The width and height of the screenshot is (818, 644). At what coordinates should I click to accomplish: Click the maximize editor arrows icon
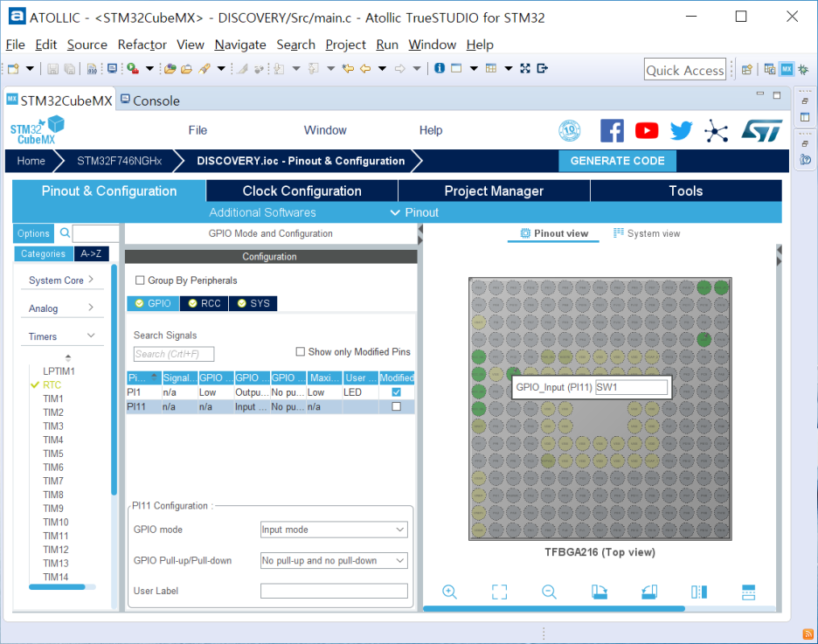pyautogui.click(x=525, y=68)
